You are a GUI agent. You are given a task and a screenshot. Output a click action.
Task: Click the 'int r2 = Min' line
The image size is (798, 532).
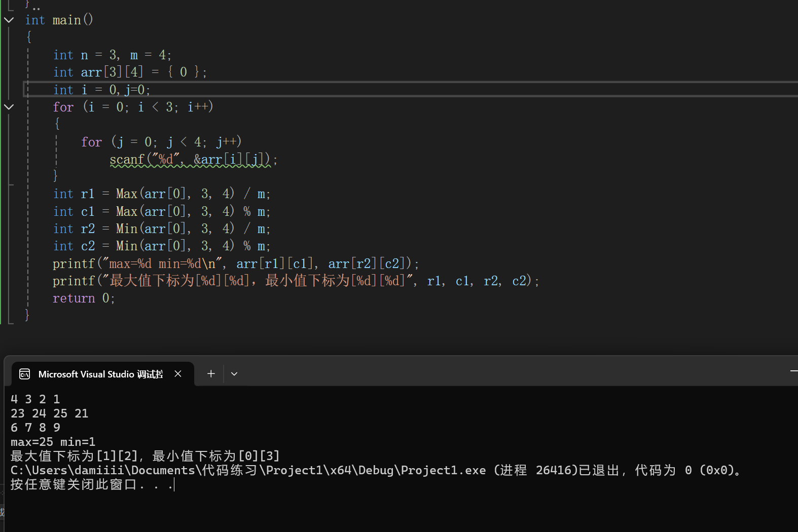click(162, 229)
